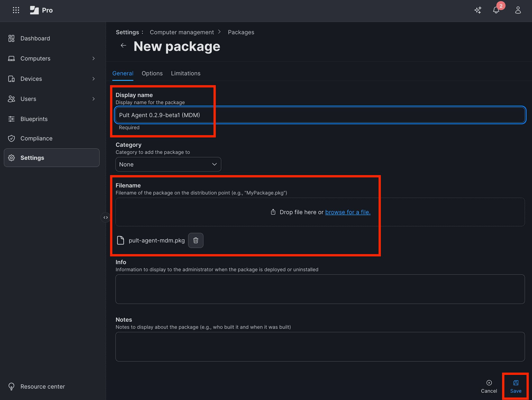The width and height of the screenshot is (532, 400).
Task: Switch to the Options tab
Action: click(152, 73)
